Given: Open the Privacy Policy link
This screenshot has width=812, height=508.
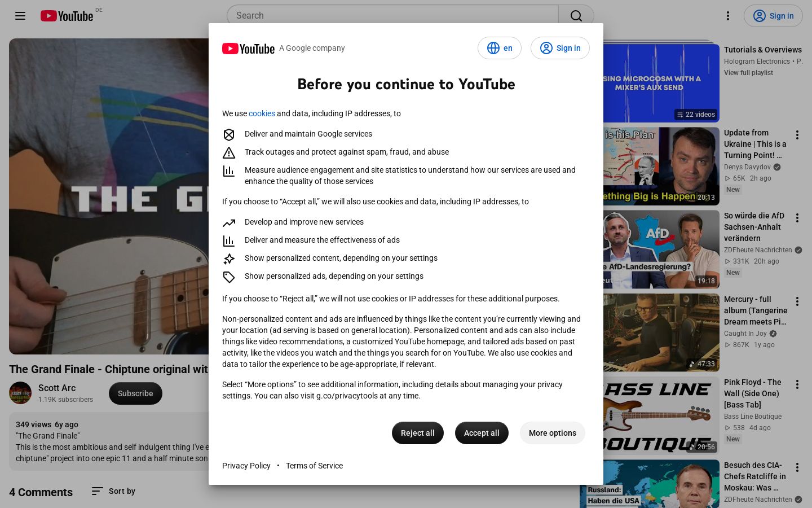Looking at the screenshot, I should pos(246,466).
